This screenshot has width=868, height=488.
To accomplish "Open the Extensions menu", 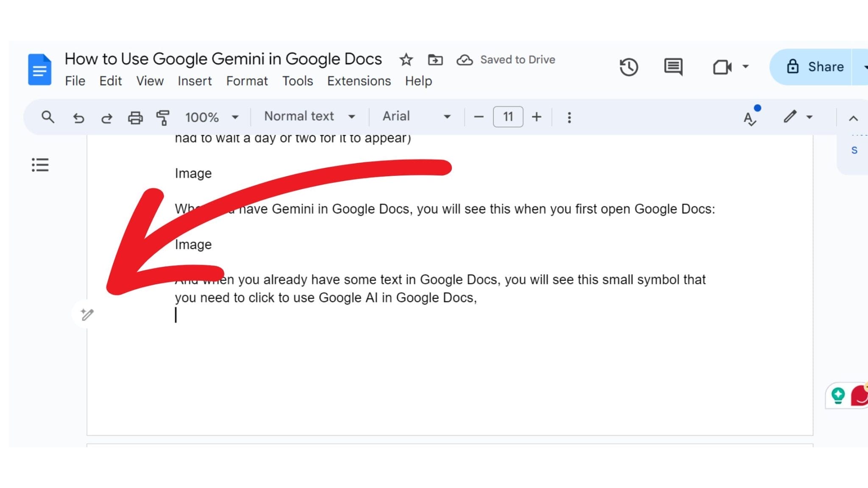I will point(359,81).
